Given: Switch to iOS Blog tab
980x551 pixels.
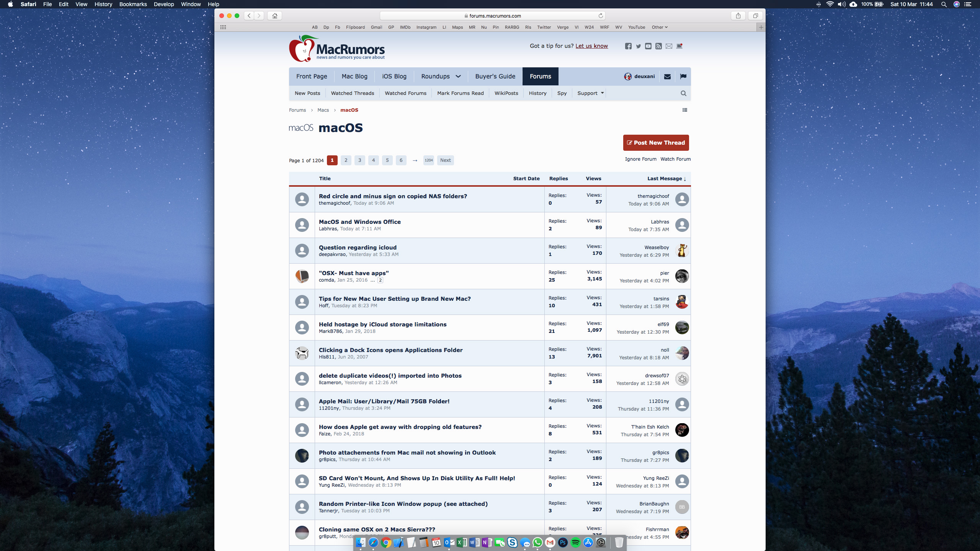Looking at the screenshot, I should 394,76.
